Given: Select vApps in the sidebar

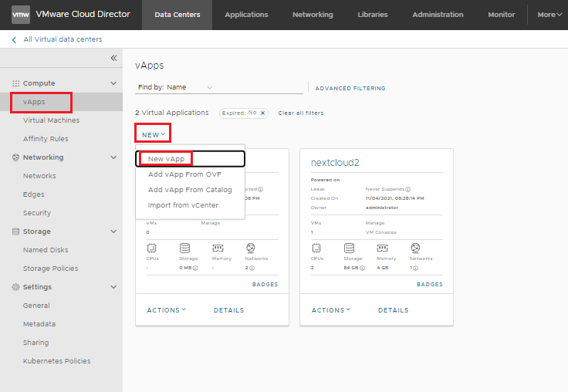Looking at the screenshot, I should 61,102.
